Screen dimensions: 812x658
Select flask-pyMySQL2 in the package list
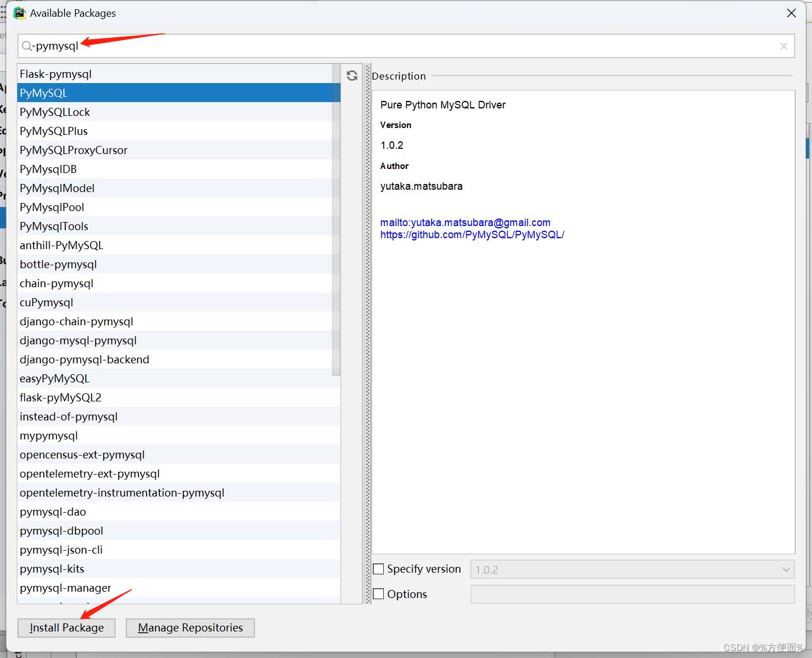(x=179, y=397)
